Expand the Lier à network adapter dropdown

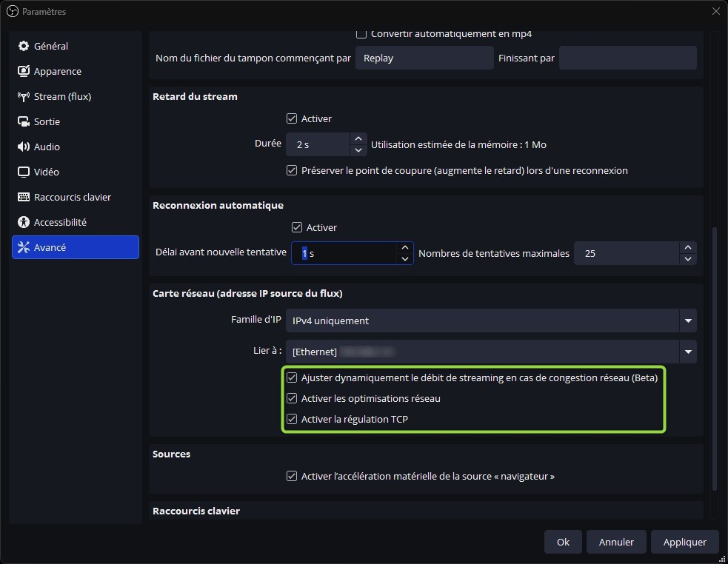pos(688,352)
